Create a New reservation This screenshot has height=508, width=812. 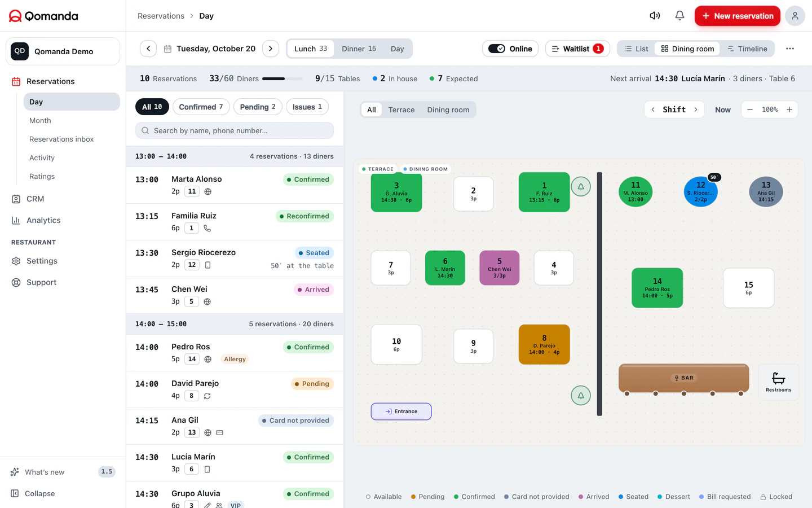[737, 16]
